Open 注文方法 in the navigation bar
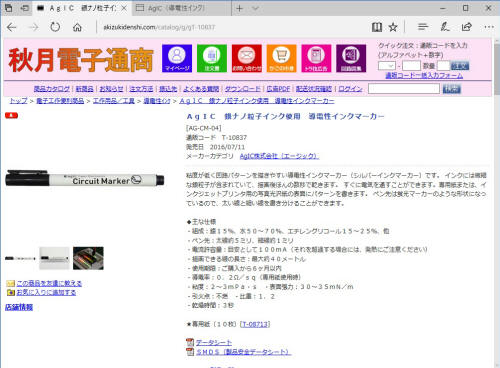This screenshot has width=500, height=368. point(141,89)
